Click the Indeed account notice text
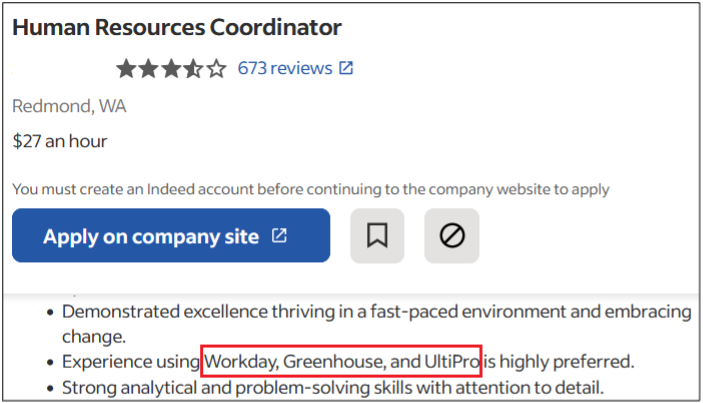This screenshot has height=403, width=703. pos(311,189)
